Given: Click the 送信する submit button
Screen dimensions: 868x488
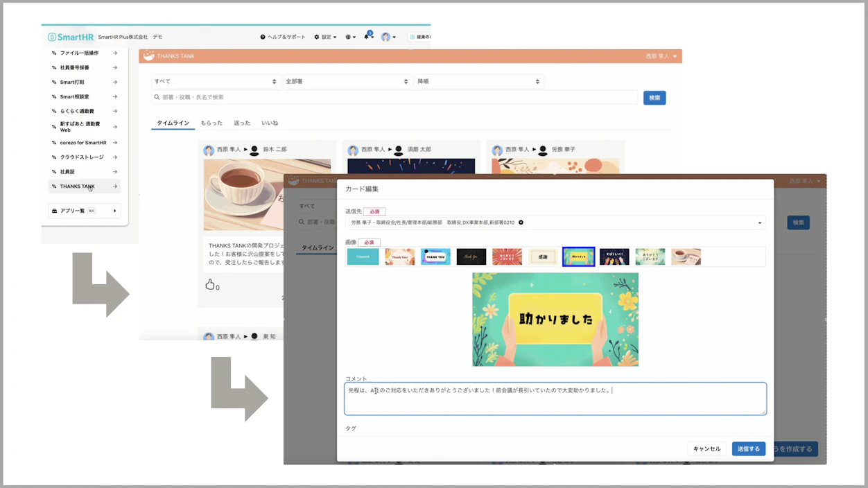Looking at the screenshot, I should [x=748, y=448].
